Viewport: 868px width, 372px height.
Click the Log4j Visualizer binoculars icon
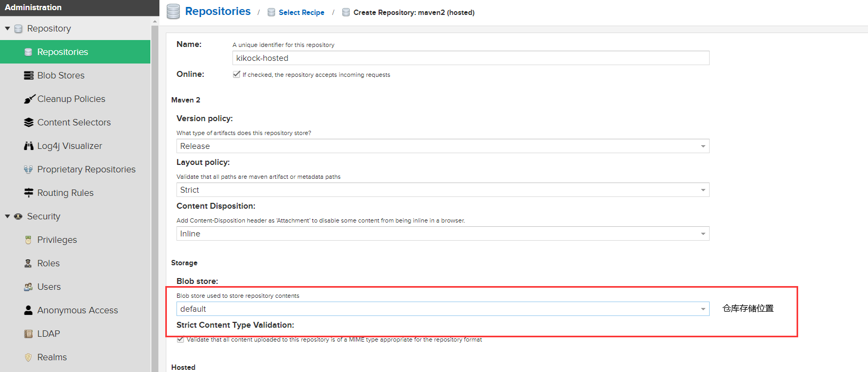(x=28, y=146)
